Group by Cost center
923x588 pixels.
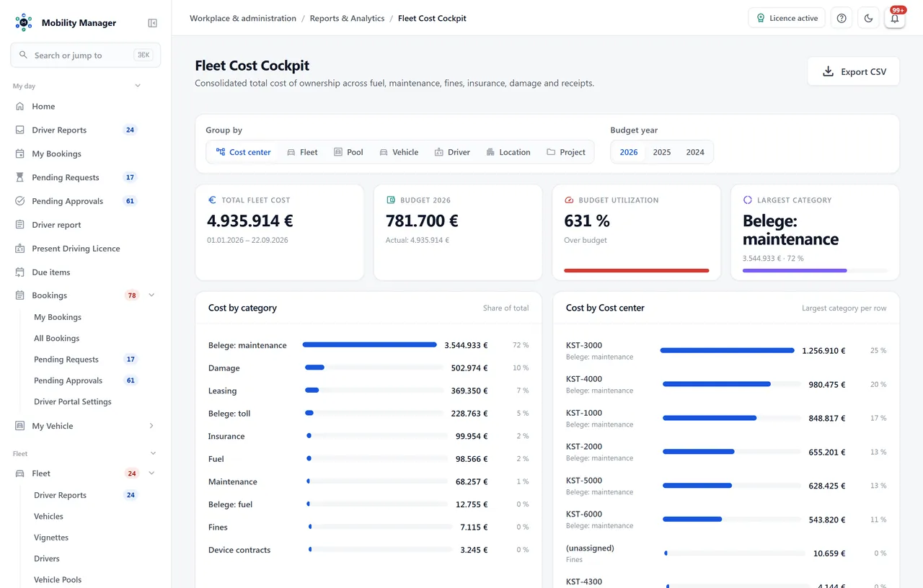[243, 152]
